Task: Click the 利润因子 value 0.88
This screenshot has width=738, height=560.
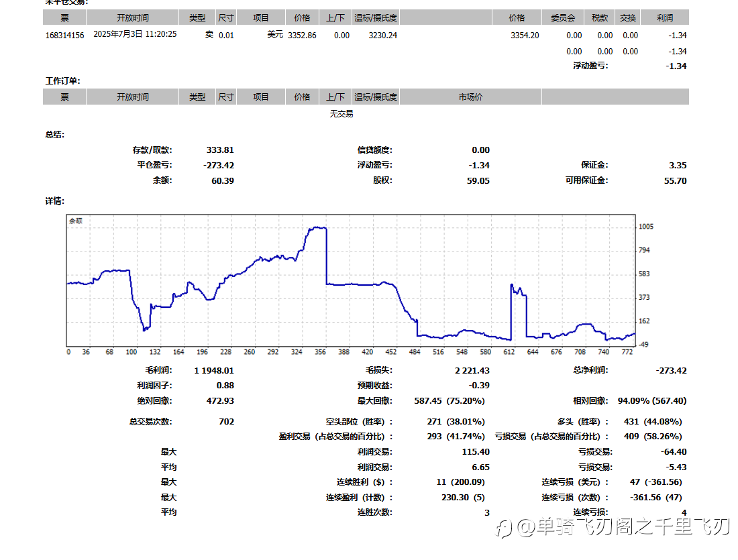Action: pos(225,386)
